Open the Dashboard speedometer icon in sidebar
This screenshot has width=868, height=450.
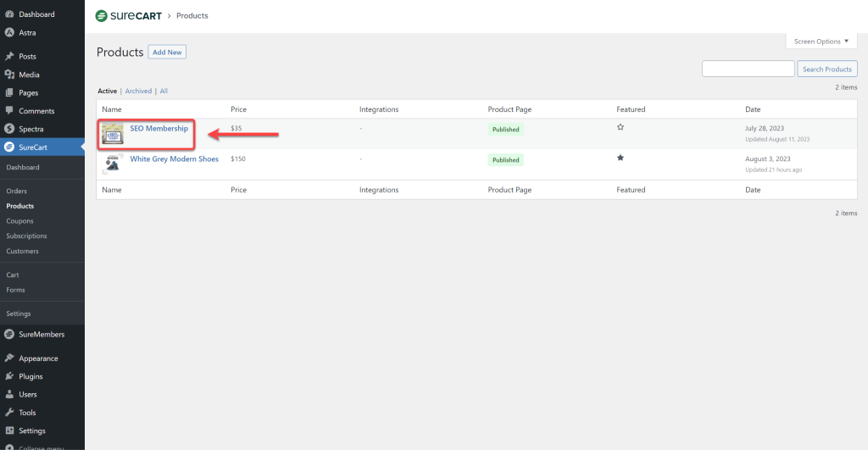coord(9,14)
